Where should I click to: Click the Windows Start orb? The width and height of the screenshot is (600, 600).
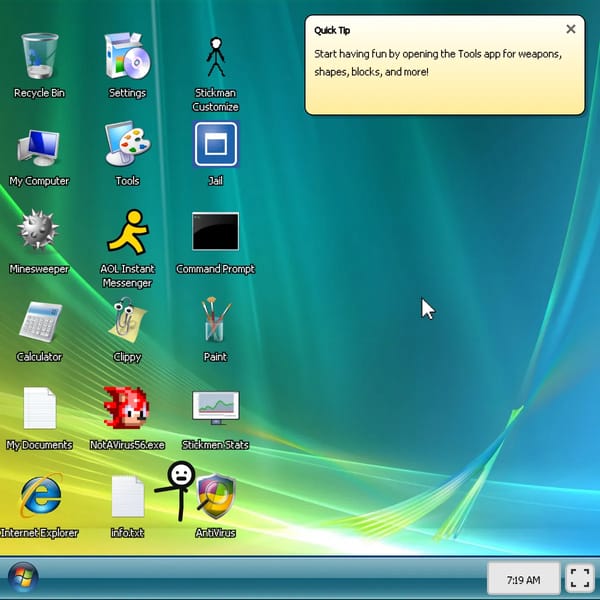[23, 577]
